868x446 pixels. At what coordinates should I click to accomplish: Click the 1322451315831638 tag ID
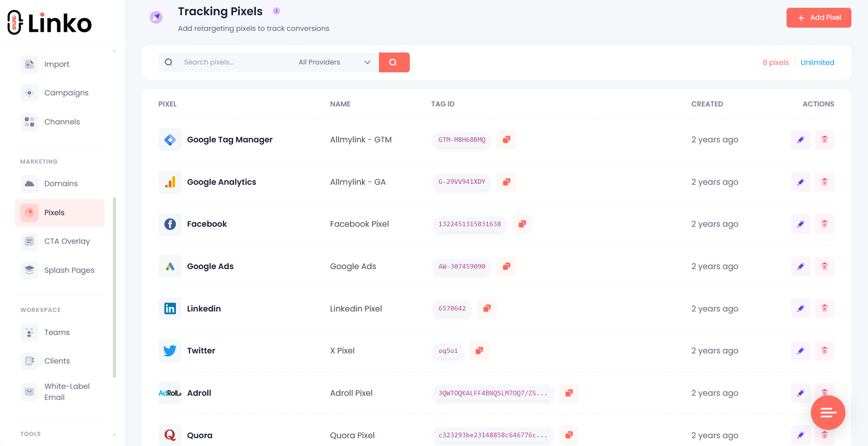pos(470,224)
